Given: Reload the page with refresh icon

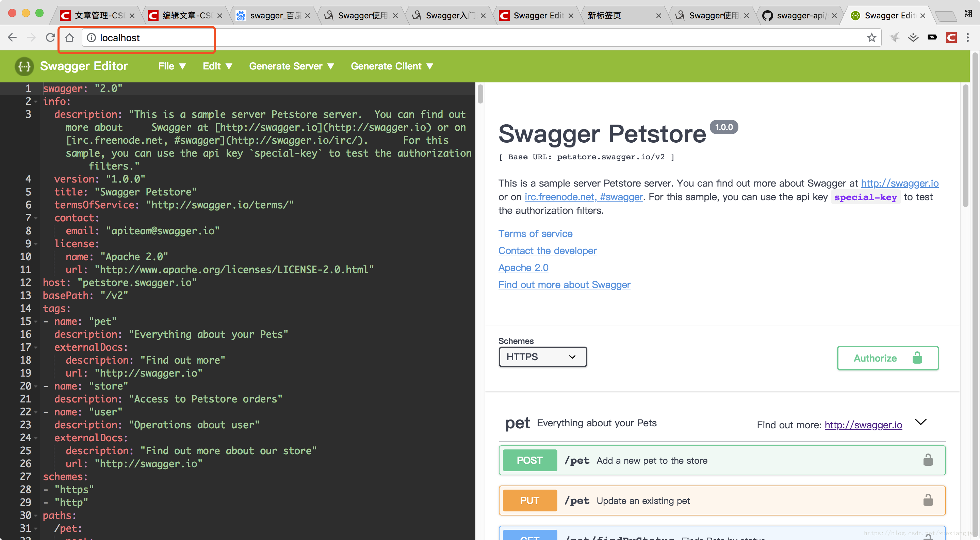Looking at the screenshot, I should coord(50,37).
